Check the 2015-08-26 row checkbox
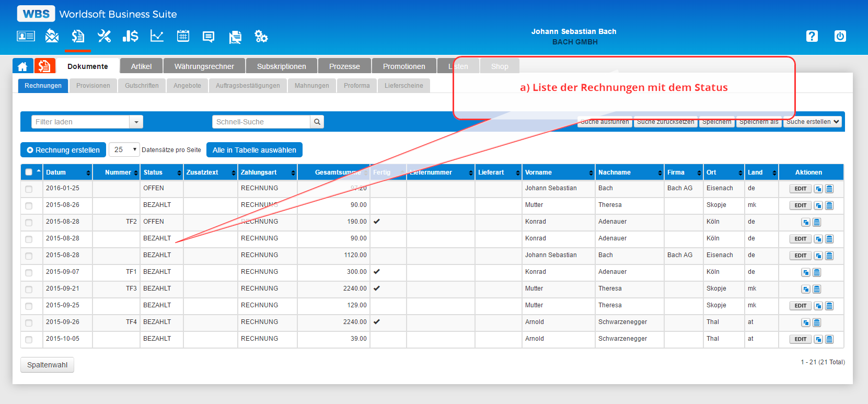The image size is (868, 404). click(x=29, y=206)
